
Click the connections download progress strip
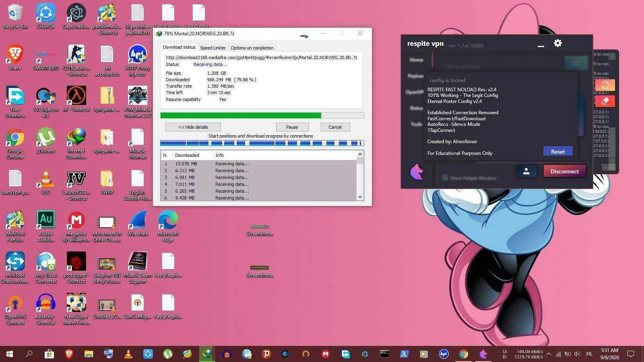point(262,143)
